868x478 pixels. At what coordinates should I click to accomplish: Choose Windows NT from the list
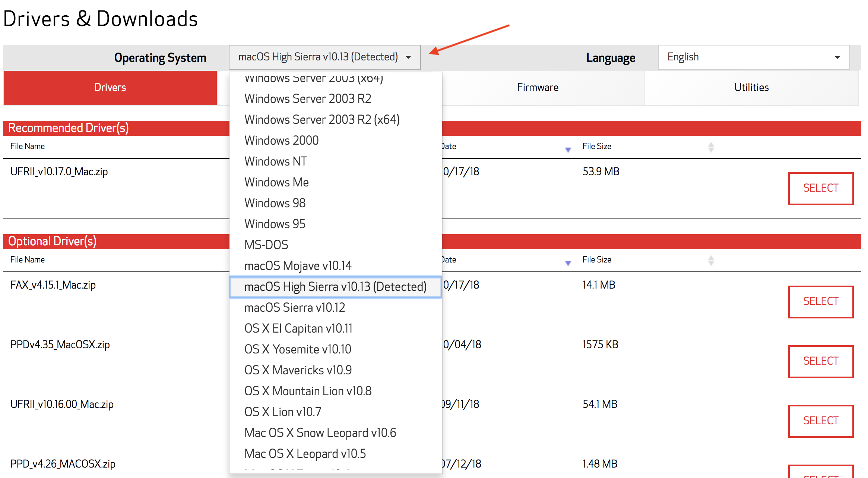point(335,161)
